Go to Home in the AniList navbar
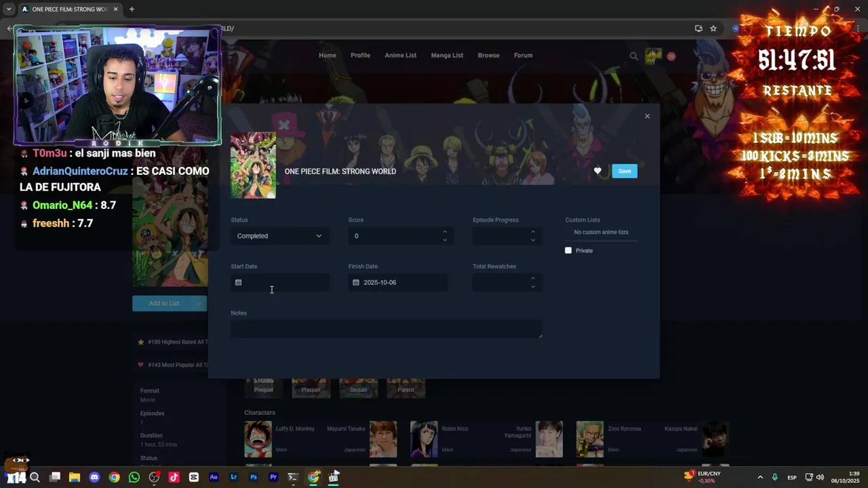This screenshot has width=868, height=488. tap(328, 56)
